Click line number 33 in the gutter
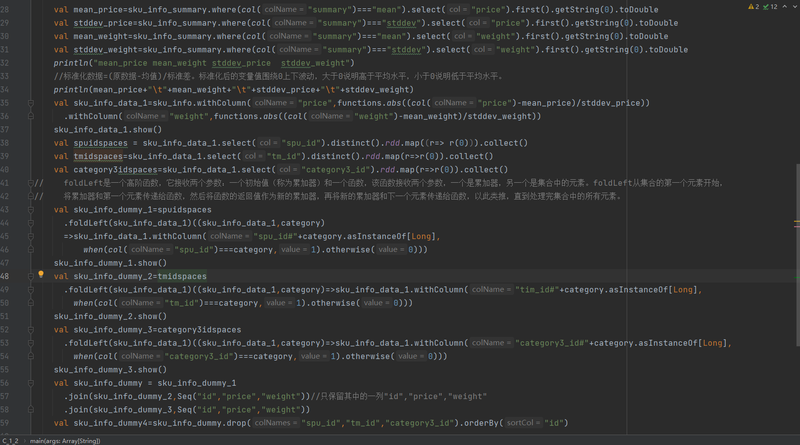 click(x=5, y=76)
